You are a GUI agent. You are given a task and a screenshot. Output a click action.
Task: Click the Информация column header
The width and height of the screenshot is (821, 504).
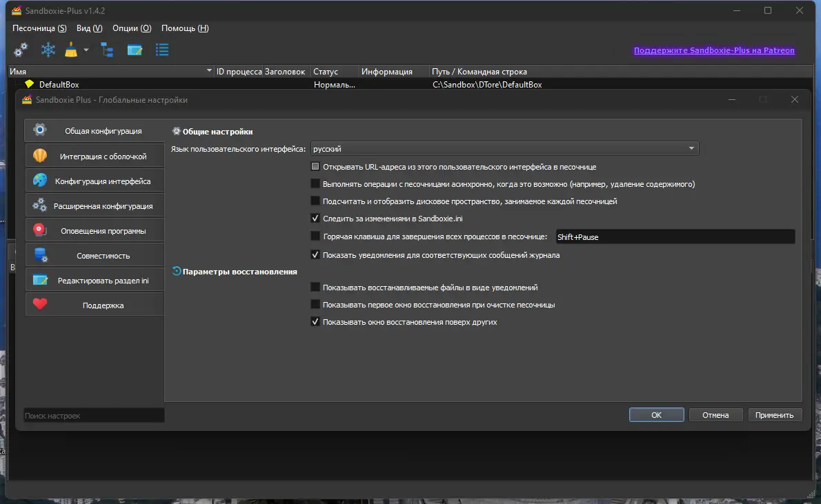394,72
